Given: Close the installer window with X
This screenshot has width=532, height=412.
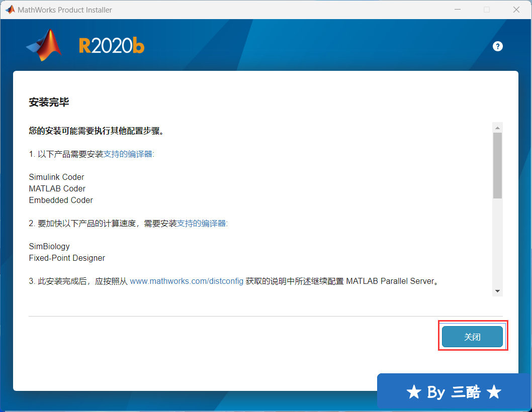Looking at the screenshot, I should pyautogui.click(x=516, y=10).
